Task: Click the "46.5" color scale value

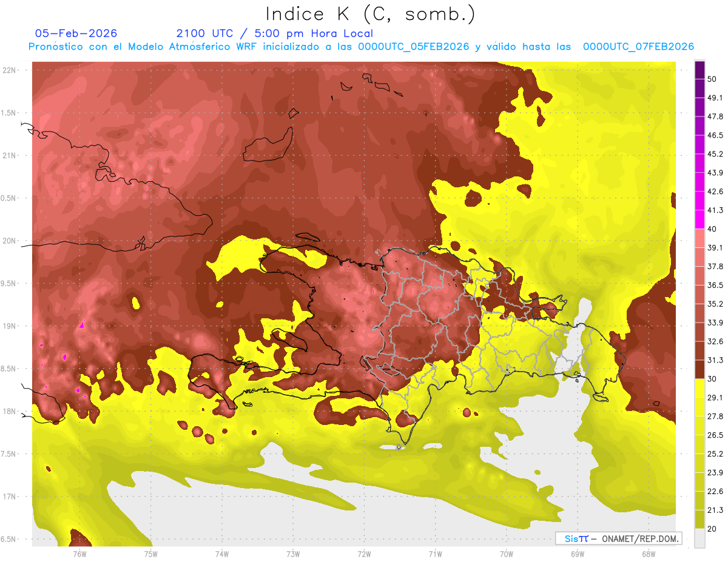Action: [x=715, y=135]
